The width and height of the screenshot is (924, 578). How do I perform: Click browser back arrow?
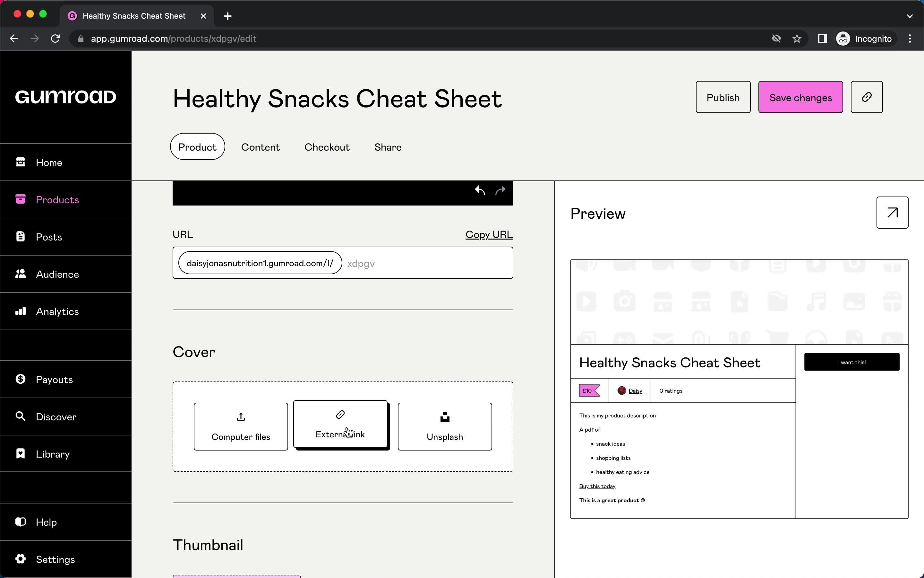14,39
